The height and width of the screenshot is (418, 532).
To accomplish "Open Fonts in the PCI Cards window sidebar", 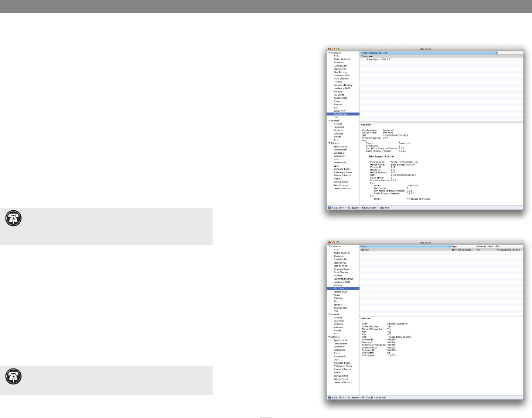I will tap(337, 353).
